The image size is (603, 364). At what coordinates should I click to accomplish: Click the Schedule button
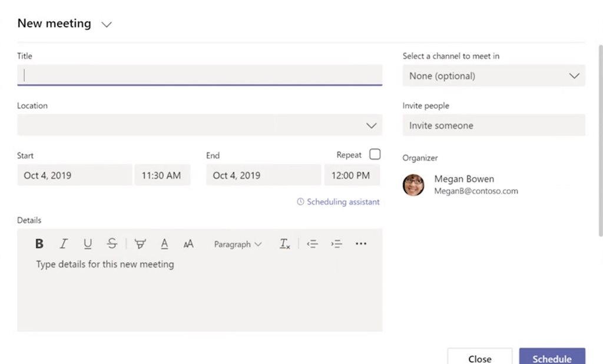click(552, 358)
